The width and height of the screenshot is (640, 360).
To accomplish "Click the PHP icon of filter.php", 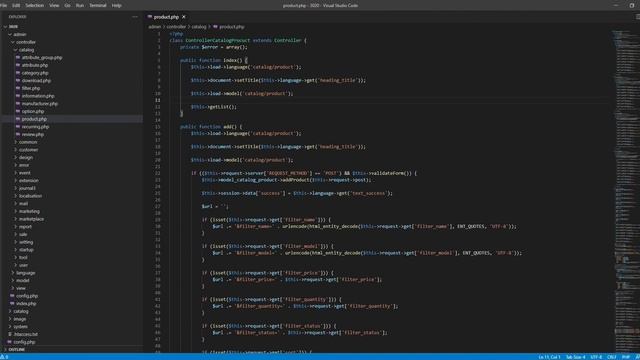I will 18,88.
